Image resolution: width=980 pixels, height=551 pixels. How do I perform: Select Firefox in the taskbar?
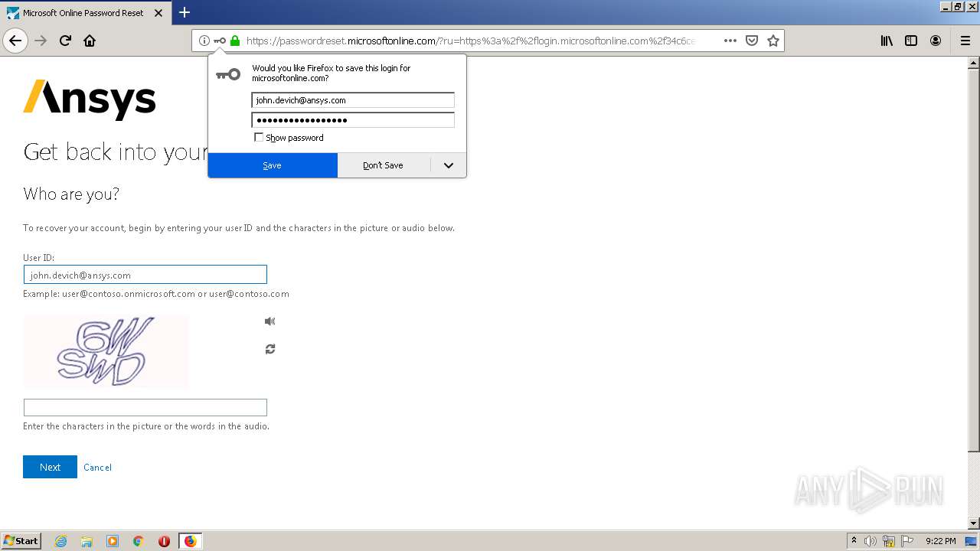(x=190, y=541)
